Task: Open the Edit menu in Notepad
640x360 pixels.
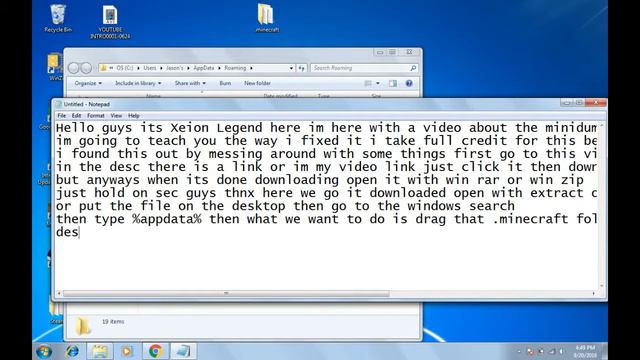Action: coord(76,116)
